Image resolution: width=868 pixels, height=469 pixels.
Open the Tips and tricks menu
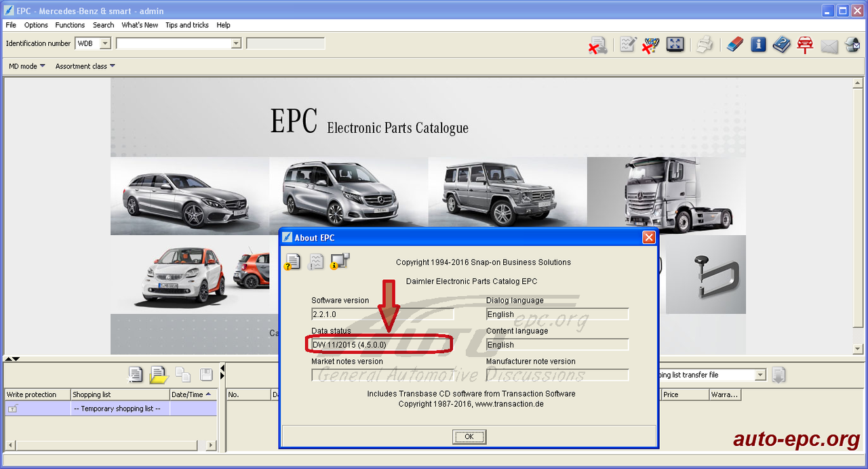click(x=187, y=25)
